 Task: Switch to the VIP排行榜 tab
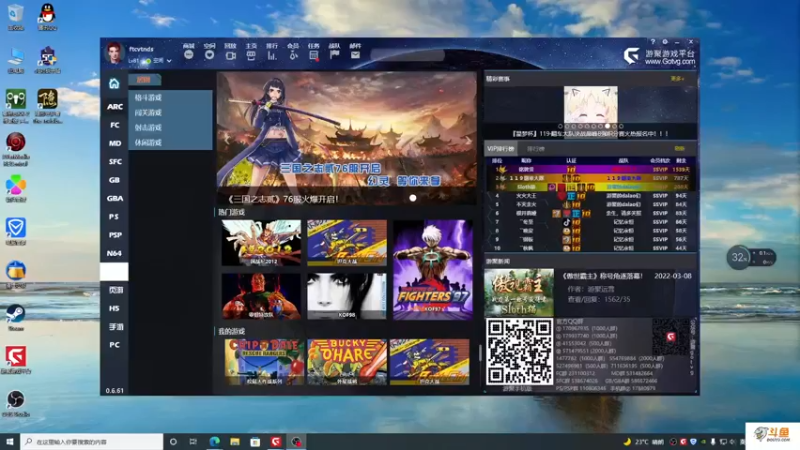click(501, 149)
